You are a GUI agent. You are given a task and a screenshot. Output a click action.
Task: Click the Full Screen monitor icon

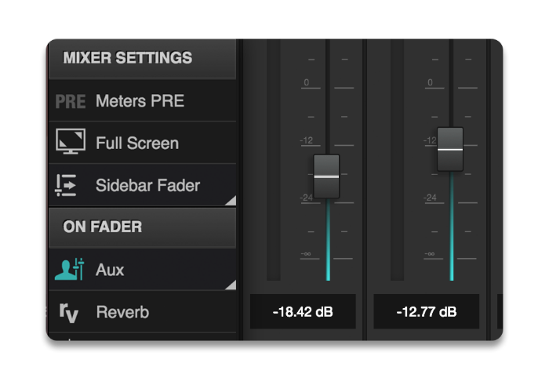71,143
